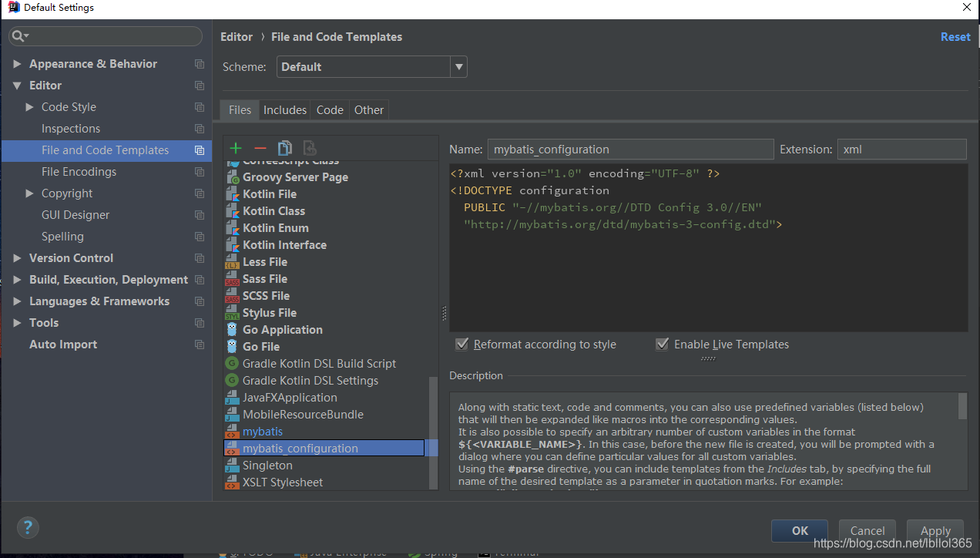The width and height of the screenshot is (980, 558).
Task: Click the help question mark icon
Action: (x=28, y=528)
